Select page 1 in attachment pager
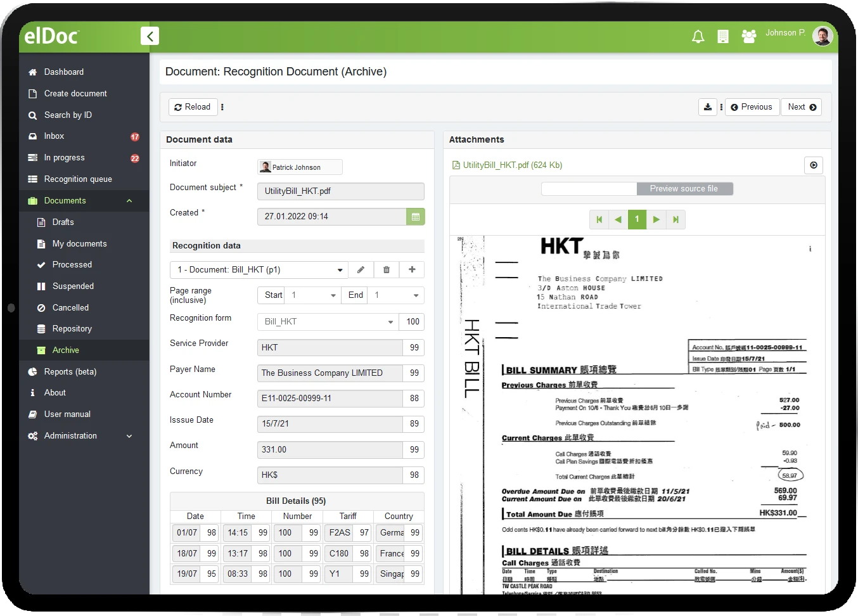Image resolution: width=858 pixels, height=616 pixels. point(637,220)
